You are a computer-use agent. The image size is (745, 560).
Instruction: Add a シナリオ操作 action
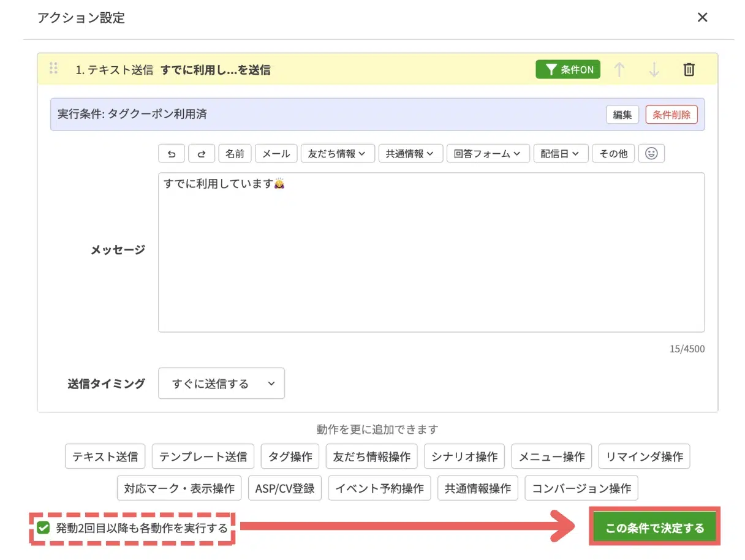tap(464, 456)
